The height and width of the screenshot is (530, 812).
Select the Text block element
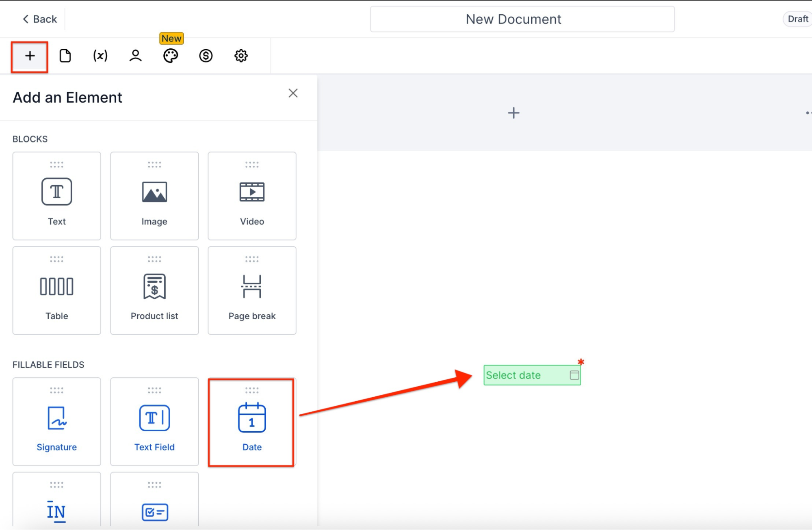(57, 196)
